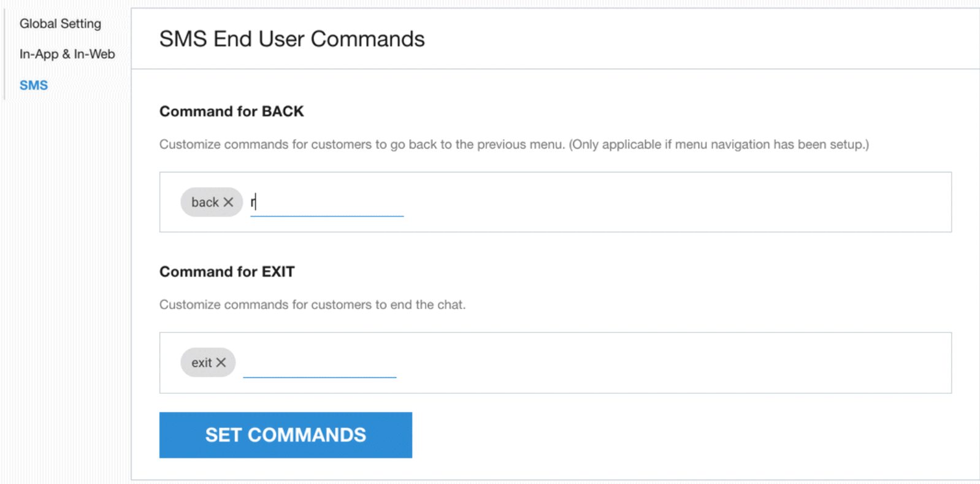This screenshot has height=484, width=980.
Task: Remove the "back" command chip
Action: click(228, 202)
